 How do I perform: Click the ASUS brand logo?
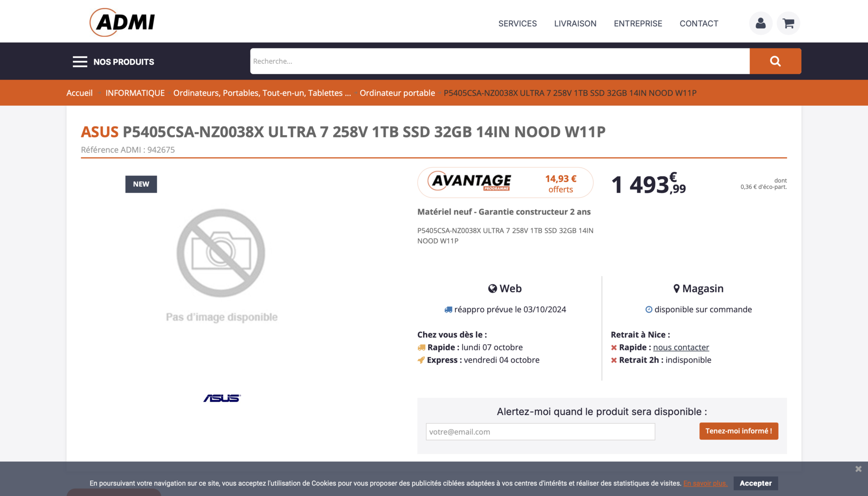pyautogui.click(x=222, y=398)
